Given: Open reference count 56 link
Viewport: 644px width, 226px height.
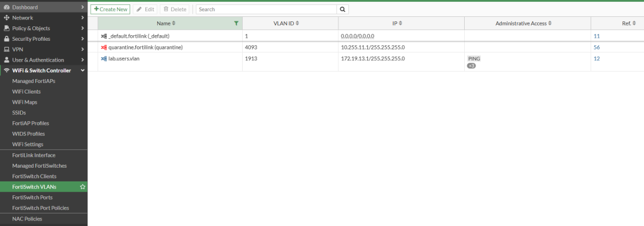Looking at the screenshot, I should tap(597, 47).
